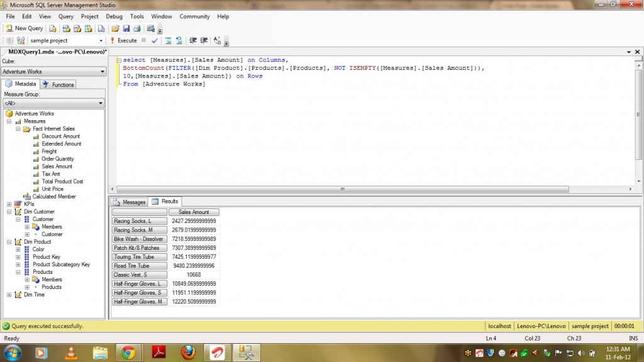
Task: Click the New Query button
Action: pyautogui.click(x=25, y=28)
